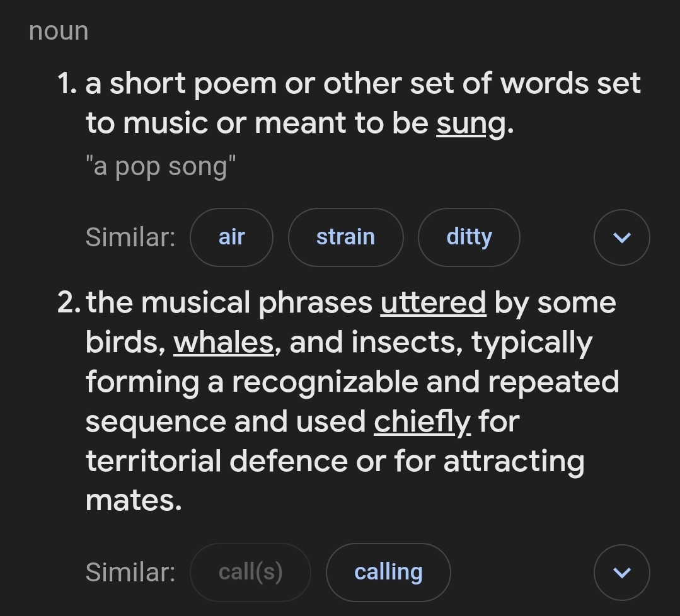Click the greyed-out 'call(s)' chip

(x=250, y=572)
